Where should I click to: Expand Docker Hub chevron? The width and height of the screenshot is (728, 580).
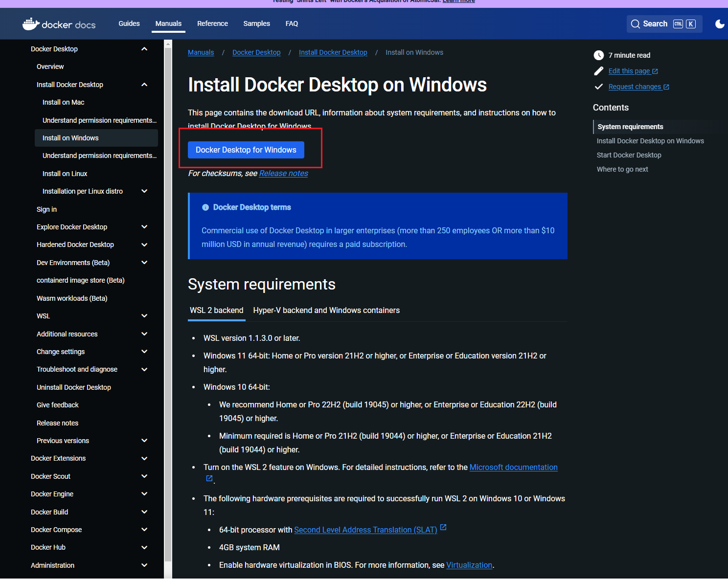[x=144, y=547]
